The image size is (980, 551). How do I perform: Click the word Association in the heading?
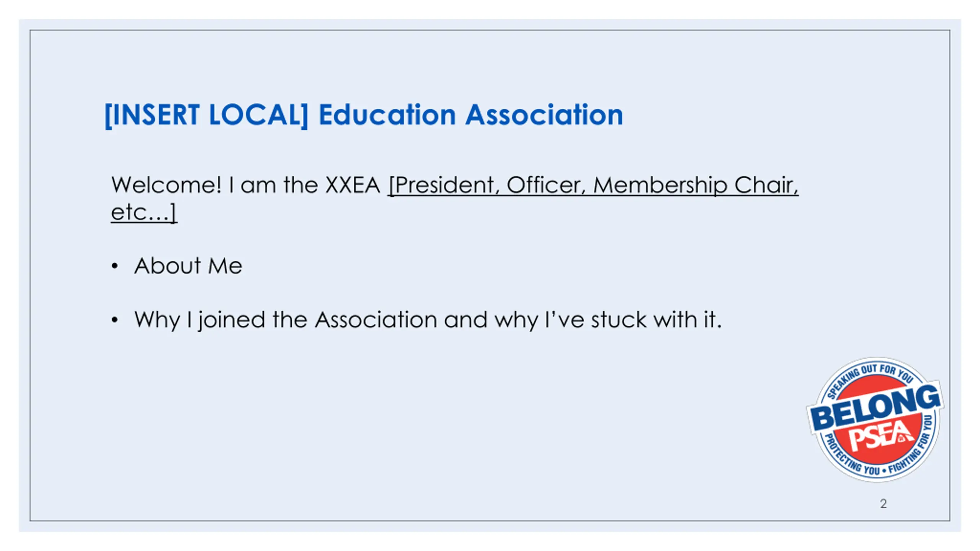[544, 114]
